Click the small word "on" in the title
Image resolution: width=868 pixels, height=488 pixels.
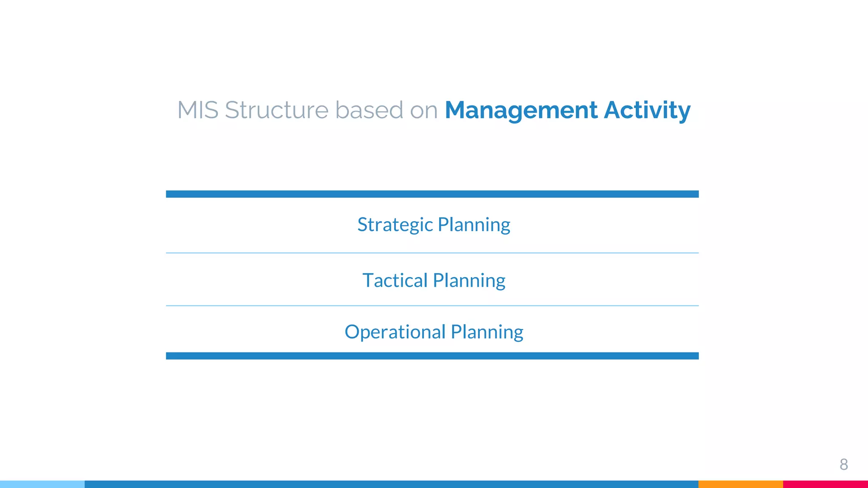[x=423, y=110]
